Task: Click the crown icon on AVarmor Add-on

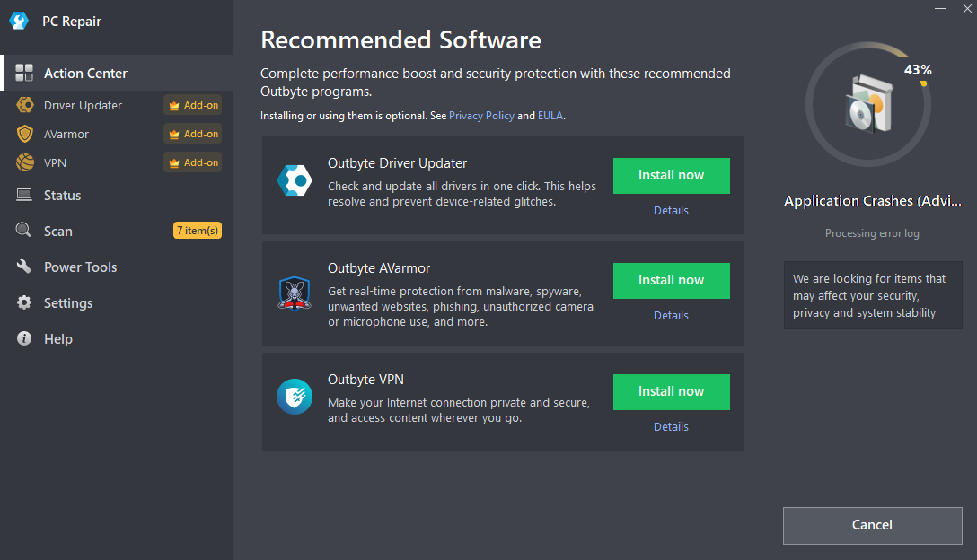Action: (174, 135)
